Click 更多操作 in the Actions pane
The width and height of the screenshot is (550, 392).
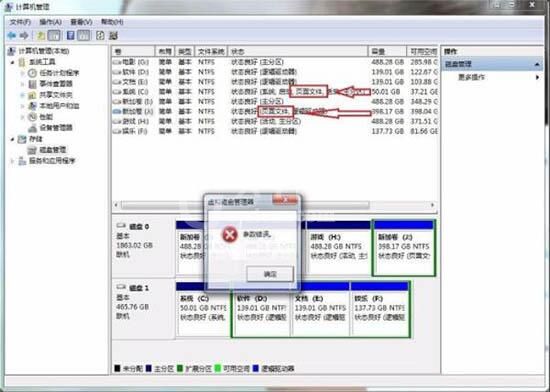[x=471, y=77]
